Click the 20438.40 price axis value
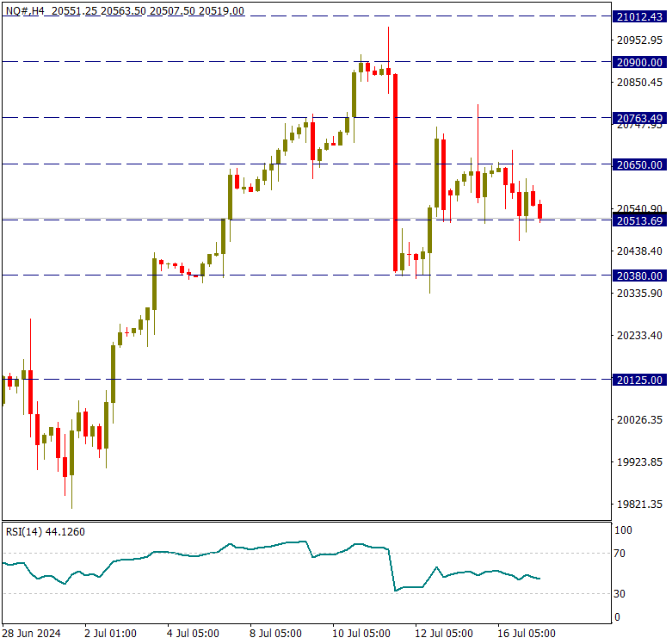Screen dimensions: 672x644 [639, 251]
